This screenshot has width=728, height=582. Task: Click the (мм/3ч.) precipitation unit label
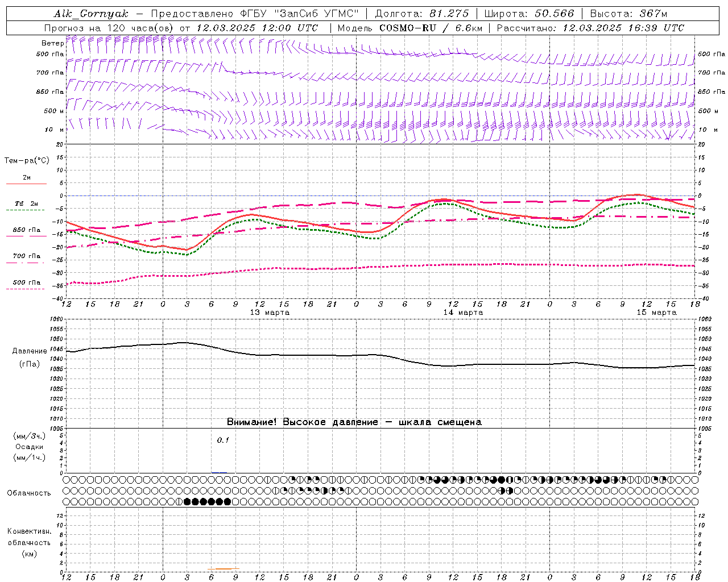coord(30,436)
